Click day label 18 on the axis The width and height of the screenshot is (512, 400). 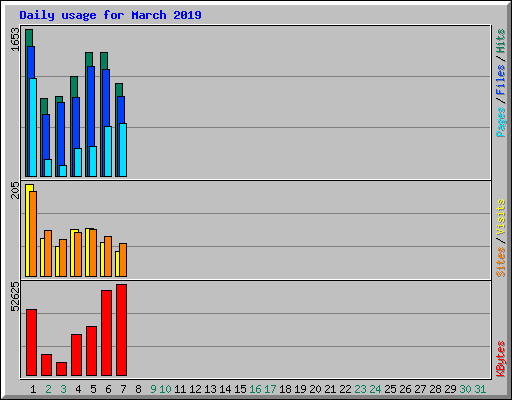click(x=285, y=389)
